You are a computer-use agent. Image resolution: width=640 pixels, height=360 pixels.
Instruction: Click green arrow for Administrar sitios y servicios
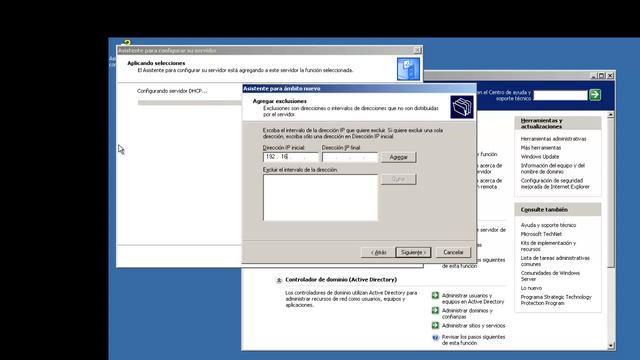435,326
